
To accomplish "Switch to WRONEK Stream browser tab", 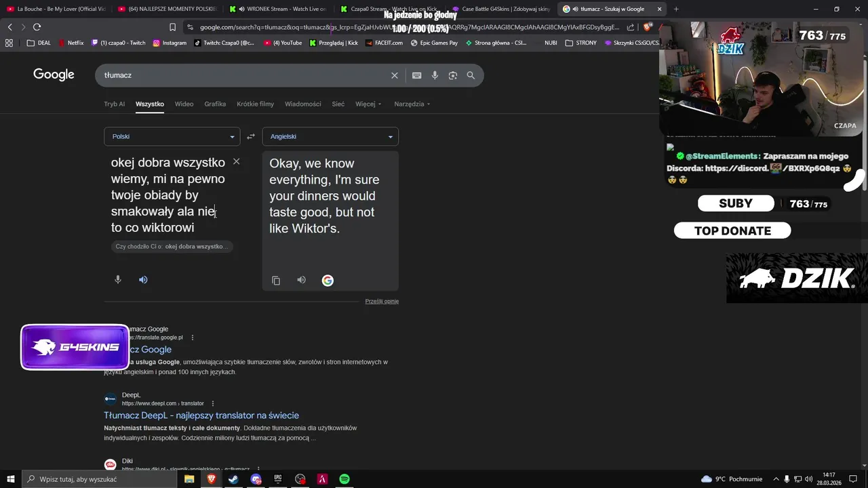I will [x=278, y=9].
